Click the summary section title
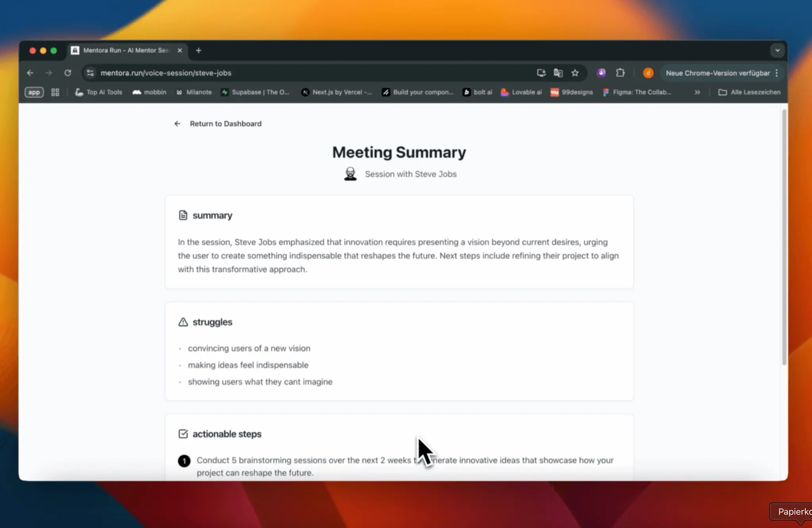812x528 pixels. pos(213,215)
